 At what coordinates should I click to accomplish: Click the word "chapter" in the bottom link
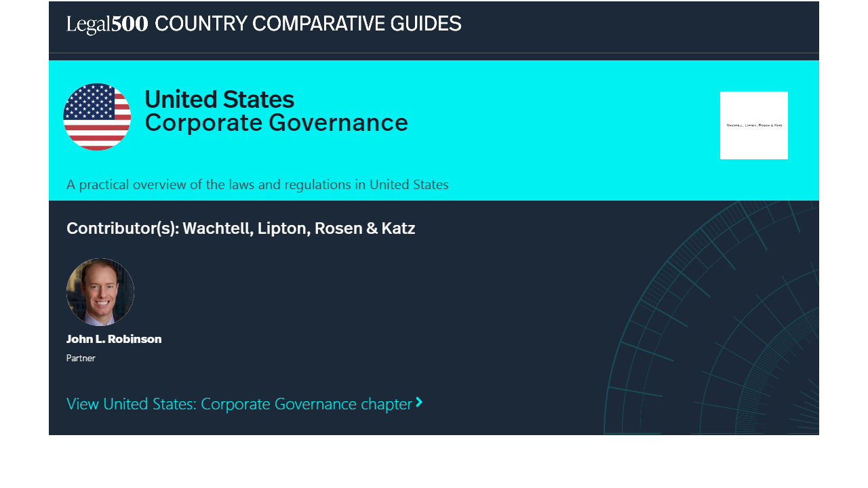point(386,404)
